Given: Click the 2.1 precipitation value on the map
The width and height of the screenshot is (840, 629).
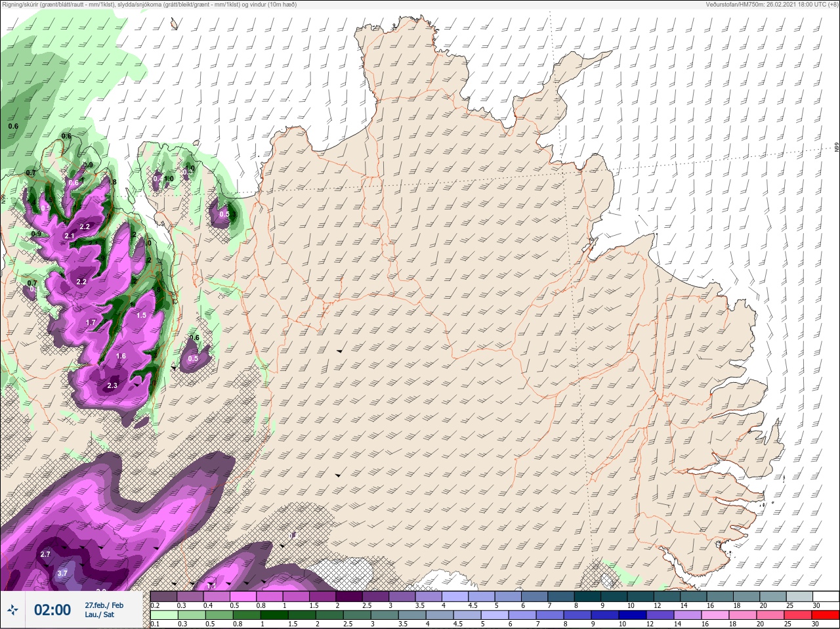Looking at the screenshot, I should (x=70, y=236).
